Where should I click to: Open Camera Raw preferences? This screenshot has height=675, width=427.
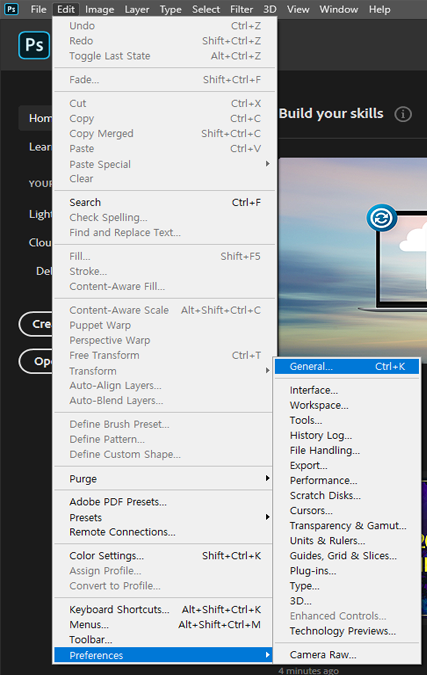347,655
